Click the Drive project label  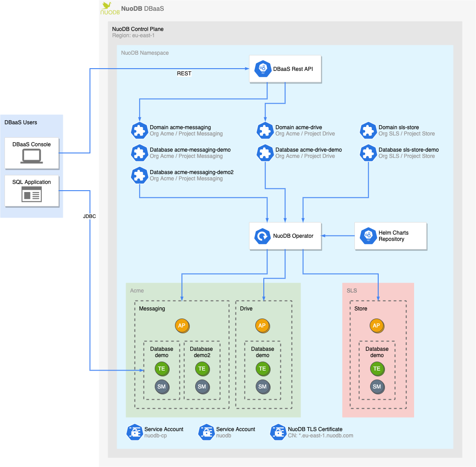click(246, 309)
